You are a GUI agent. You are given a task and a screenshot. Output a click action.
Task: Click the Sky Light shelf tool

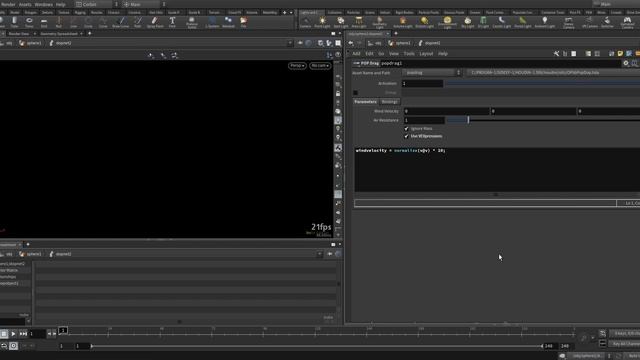468,22
